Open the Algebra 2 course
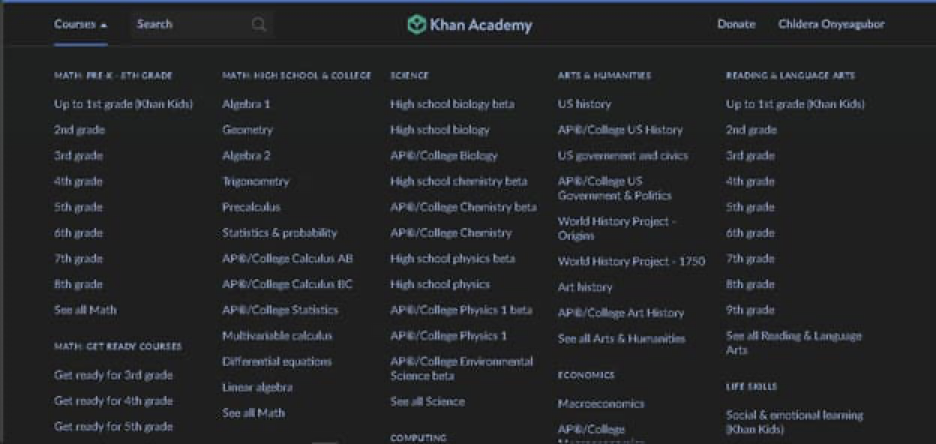936x444 pixels. pyautogui.click(x=246, y=155)
